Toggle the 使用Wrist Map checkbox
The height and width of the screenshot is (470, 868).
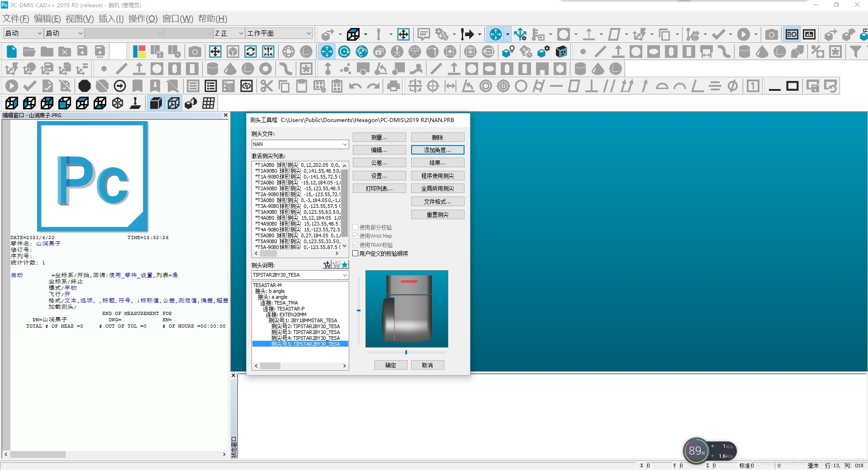[356, 236]
